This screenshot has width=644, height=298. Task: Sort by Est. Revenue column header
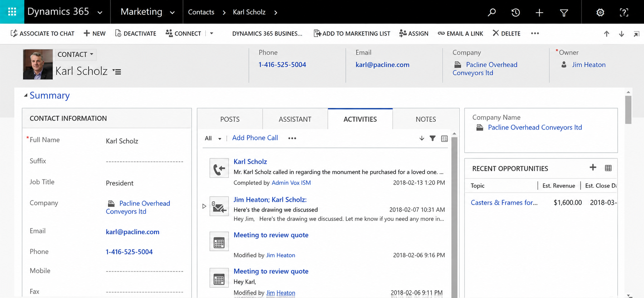559,186
